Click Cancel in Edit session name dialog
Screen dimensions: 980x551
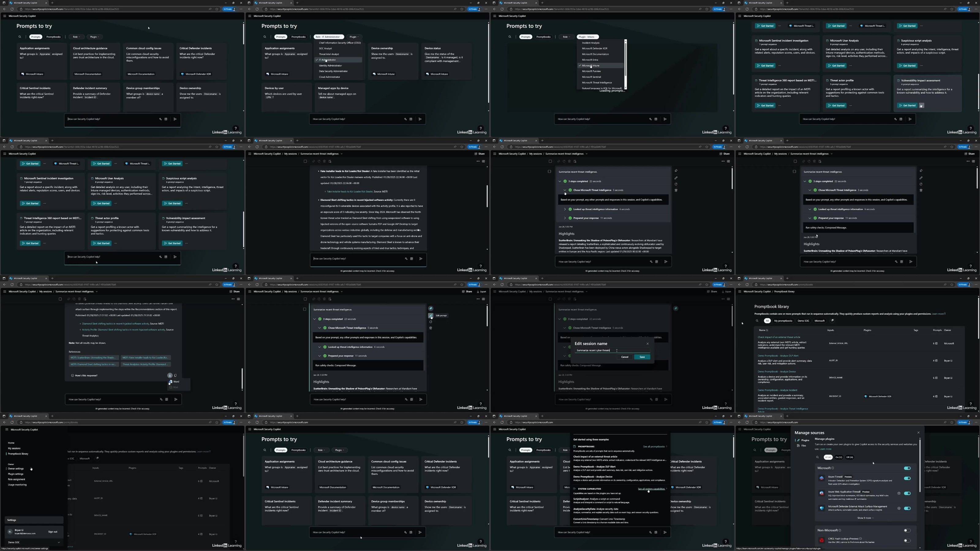[x=625, y=357]
